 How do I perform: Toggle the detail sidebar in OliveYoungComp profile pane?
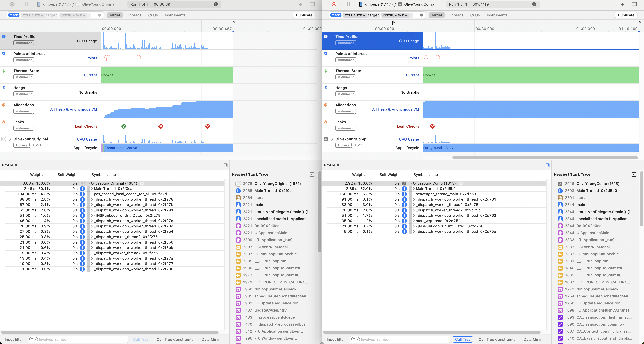point(548,165)
